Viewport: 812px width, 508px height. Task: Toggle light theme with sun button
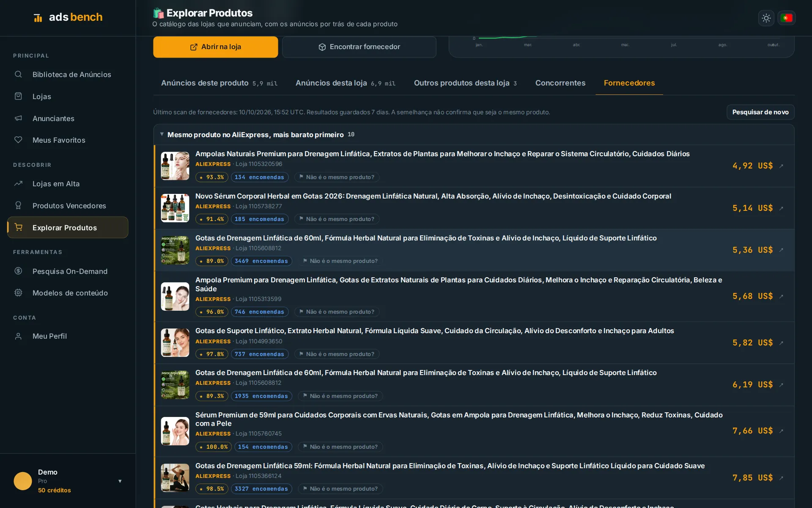click(766, 18)
